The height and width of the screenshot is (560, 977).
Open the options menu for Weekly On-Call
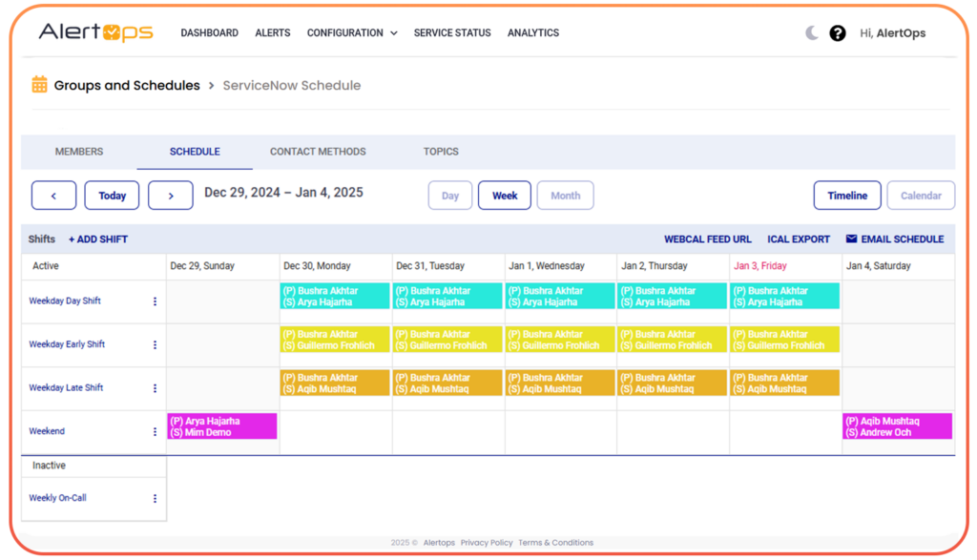coord(156,497)
